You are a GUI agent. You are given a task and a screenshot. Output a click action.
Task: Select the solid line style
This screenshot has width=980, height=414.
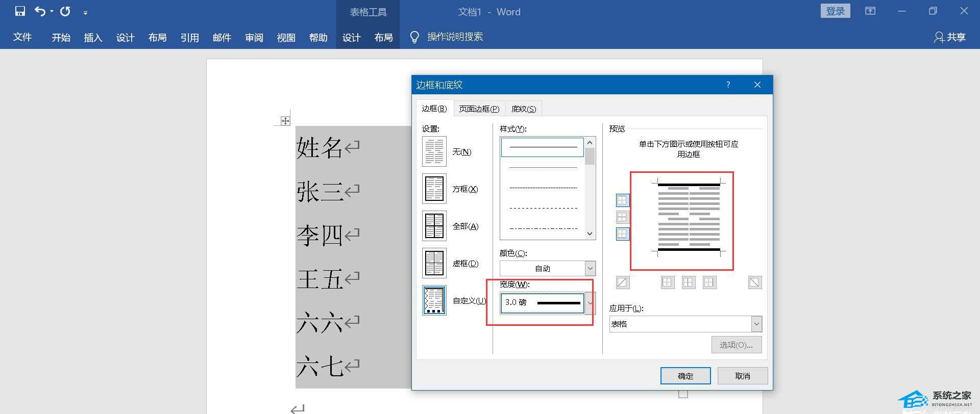tap(543, 147)
